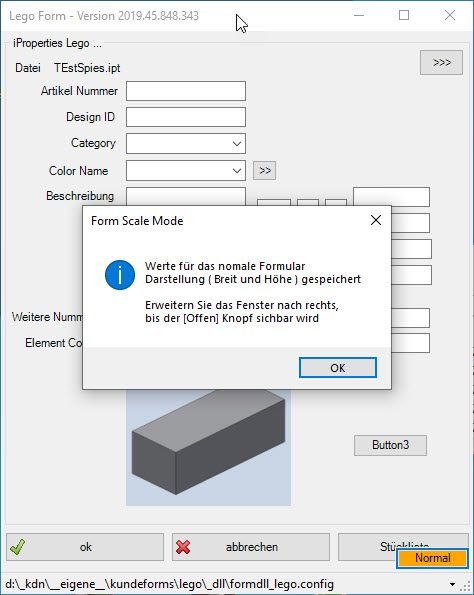Focus the Design ID text box

[x=186, y=117]
